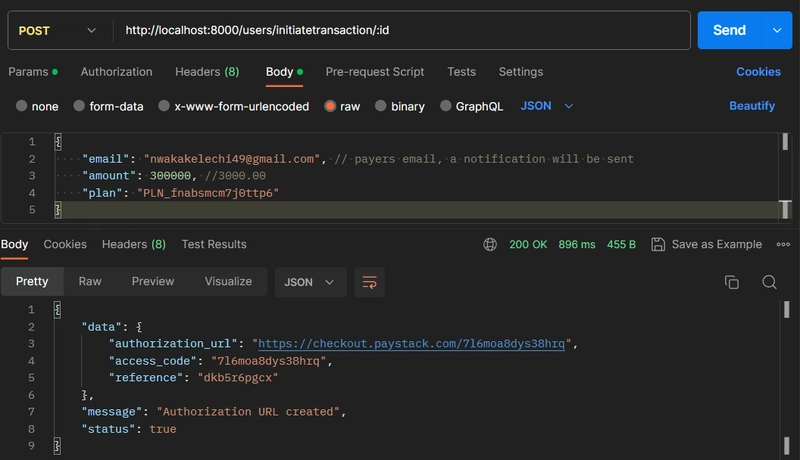Viewport: 800px width, 460px height.
Task: Click the Beautify link
Action: point(751,106)
